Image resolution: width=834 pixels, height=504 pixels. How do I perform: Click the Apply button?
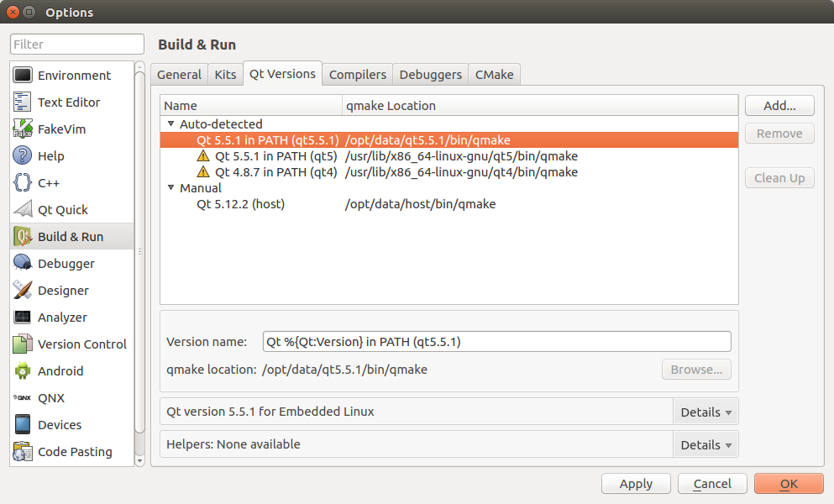[x=636, y=484]
